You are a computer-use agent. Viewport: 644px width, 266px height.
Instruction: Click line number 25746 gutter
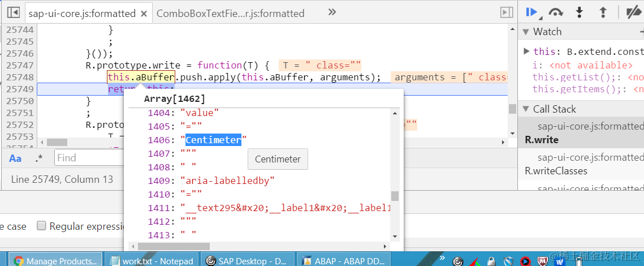pyautogui.click(x=20, y=53)
